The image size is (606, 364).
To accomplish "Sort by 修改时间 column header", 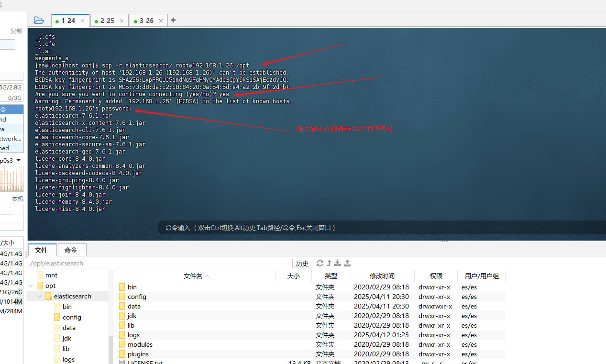I will point(382,276).
